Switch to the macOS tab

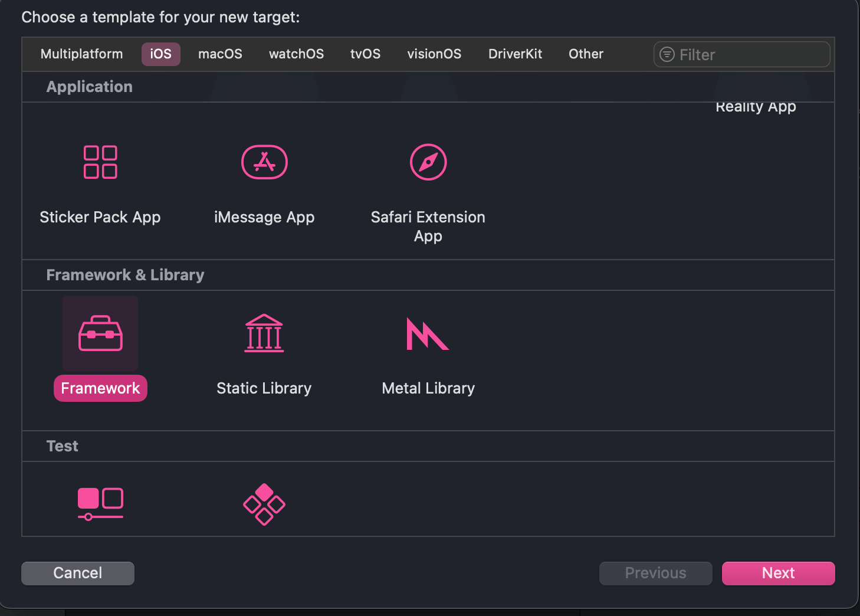click(x=220, y=54)
